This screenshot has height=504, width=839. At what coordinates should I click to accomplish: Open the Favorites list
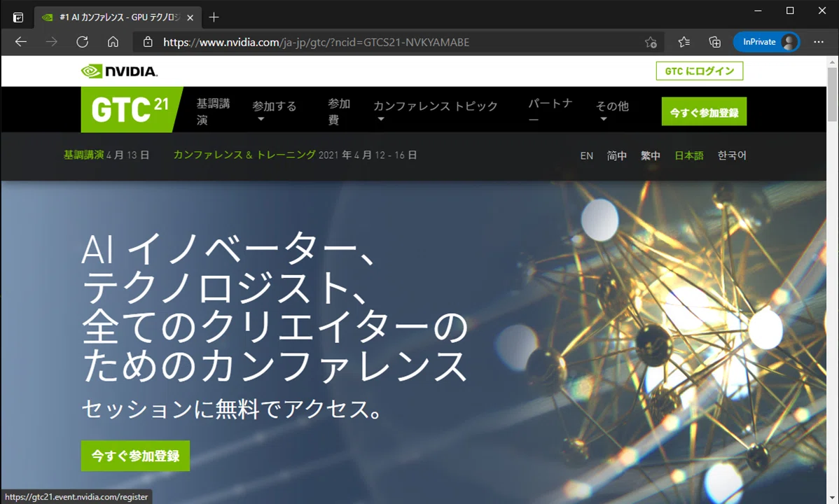(684, 42)
